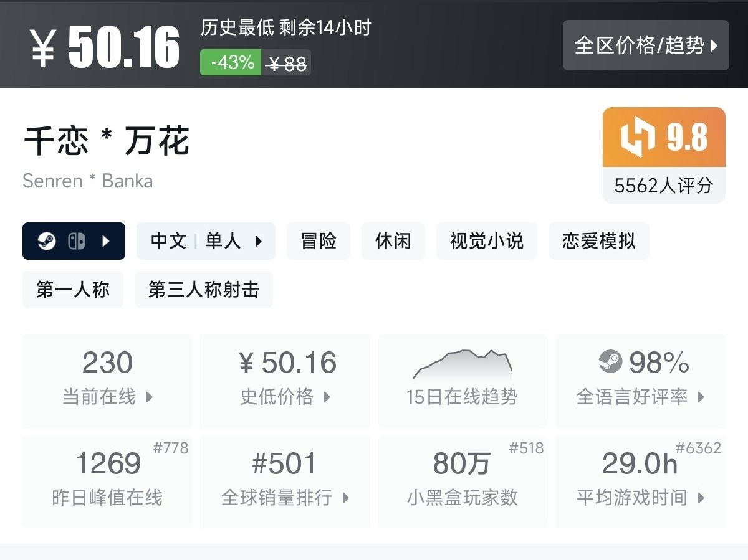Screen dimensions: 748x560
Task: Click the #778 rank badge
Action: point(170,448)
